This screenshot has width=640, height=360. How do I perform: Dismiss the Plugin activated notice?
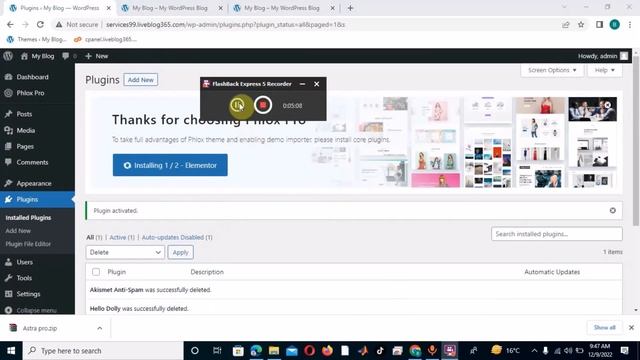click(x=612, y=211)
